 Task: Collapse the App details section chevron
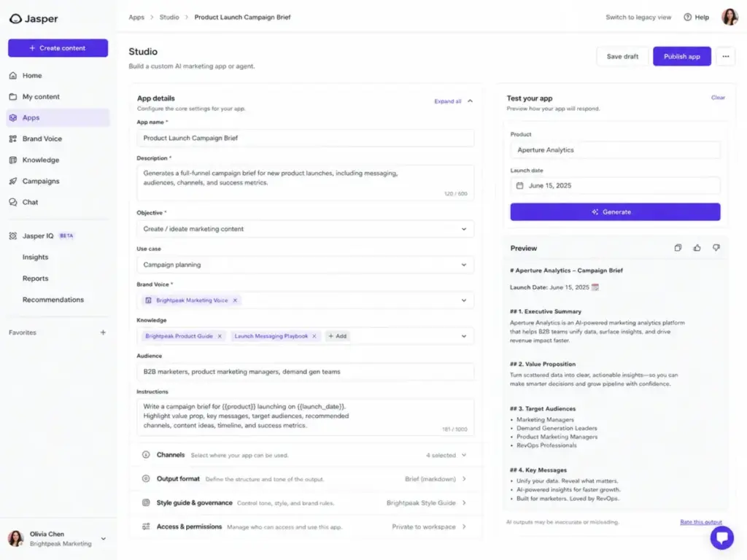471,101
